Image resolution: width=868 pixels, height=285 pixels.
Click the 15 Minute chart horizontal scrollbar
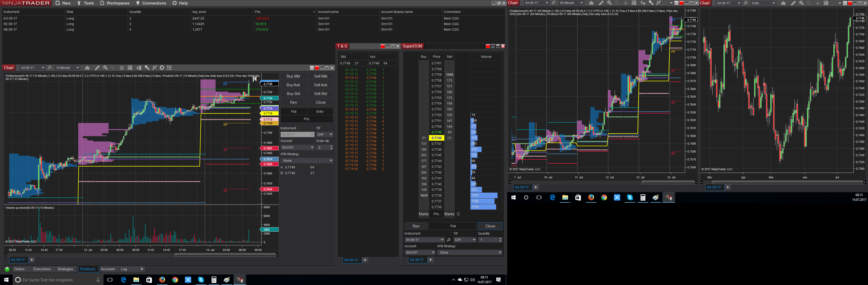[x=225, y=255]
